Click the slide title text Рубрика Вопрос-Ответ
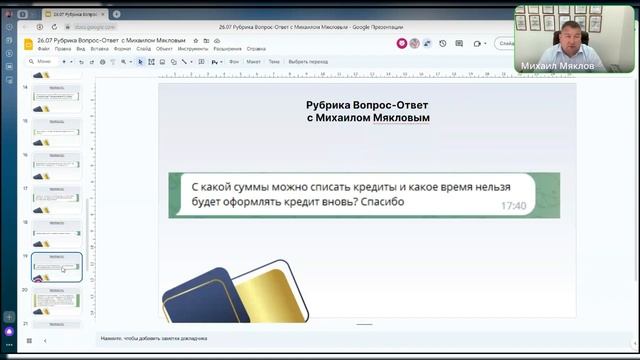640x360 pixels. tap(367, 105)
